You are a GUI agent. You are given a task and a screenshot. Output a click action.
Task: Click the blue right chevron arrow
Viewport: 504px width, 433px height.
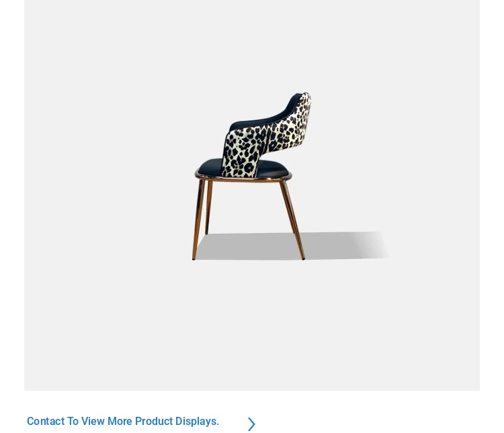[251, 424]
